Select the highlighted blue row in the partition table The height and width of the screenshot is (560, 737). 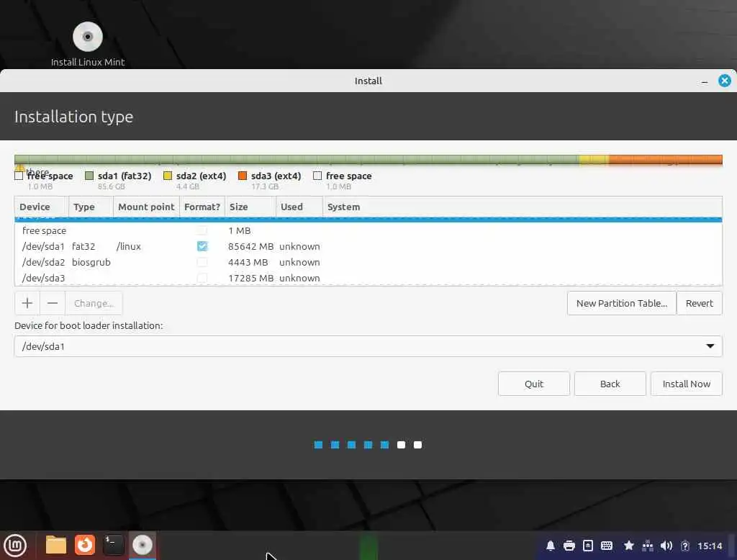coord(368,220)
